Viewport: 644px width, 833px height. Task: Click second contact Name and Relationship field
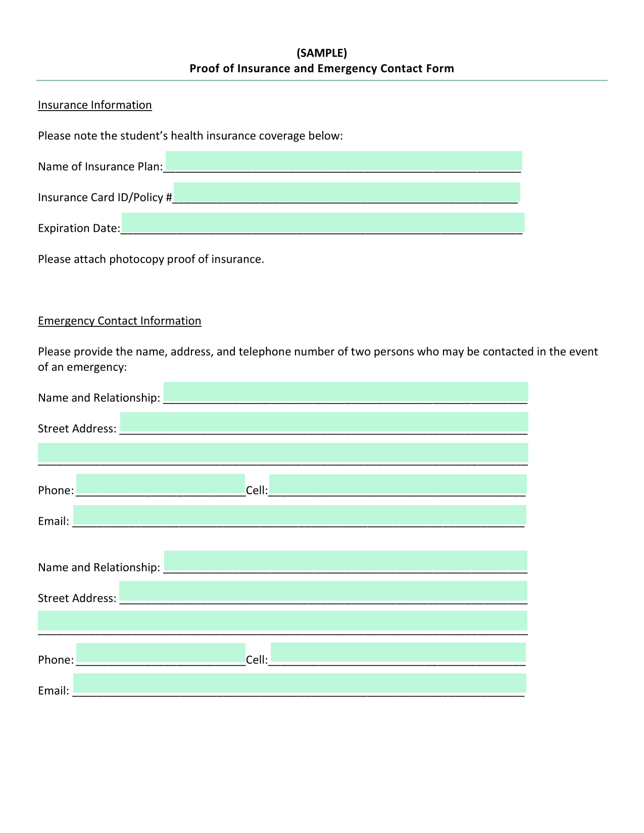pyautogui.click(x=345, y=560)
